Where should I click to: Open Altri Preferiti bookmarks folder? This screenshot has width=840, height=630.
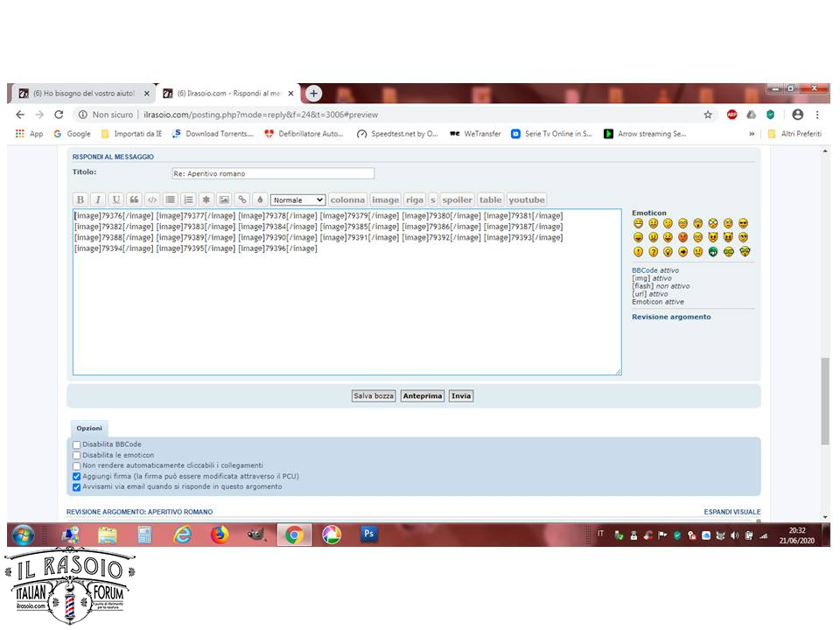click(794, 134)
